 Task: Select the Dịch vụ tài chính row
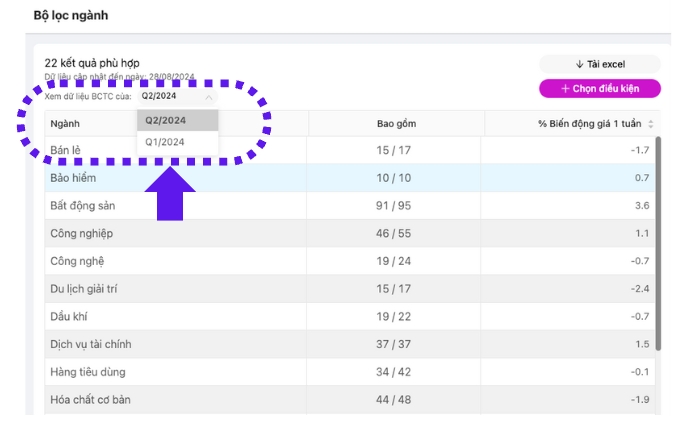tap(91, 344)
